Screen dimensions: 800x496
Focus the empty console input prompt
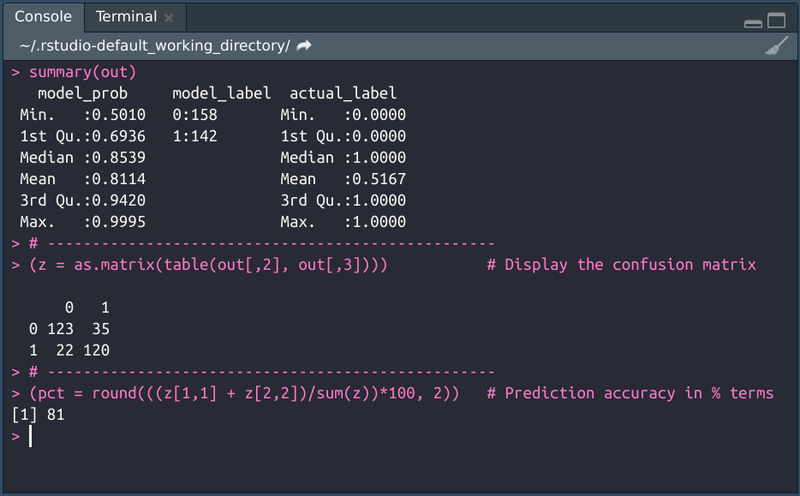click(200, 436)
